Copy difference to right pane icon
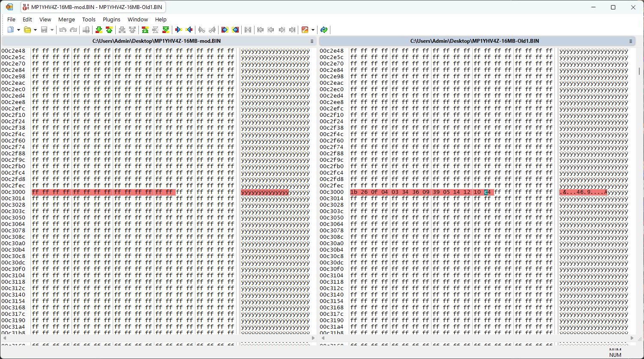The image size is (644, 359). point(179,30)
